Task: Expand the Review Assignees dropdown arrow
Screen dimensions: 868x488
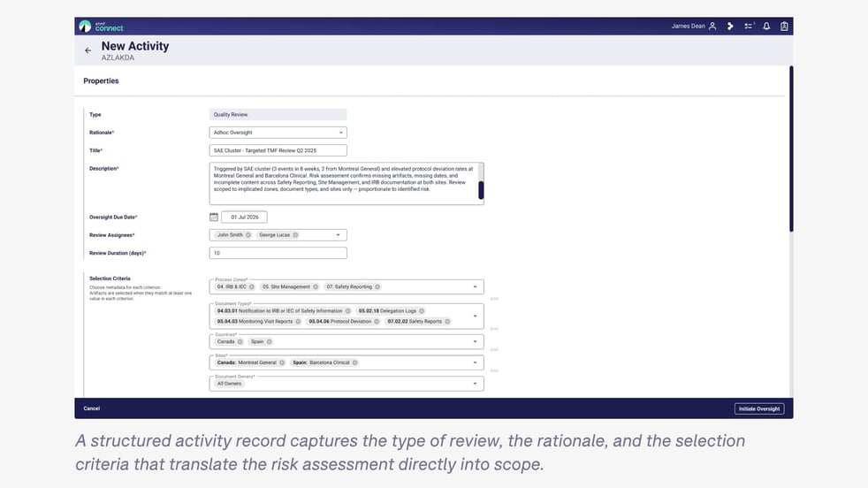Action: click(x=338, y=235)
